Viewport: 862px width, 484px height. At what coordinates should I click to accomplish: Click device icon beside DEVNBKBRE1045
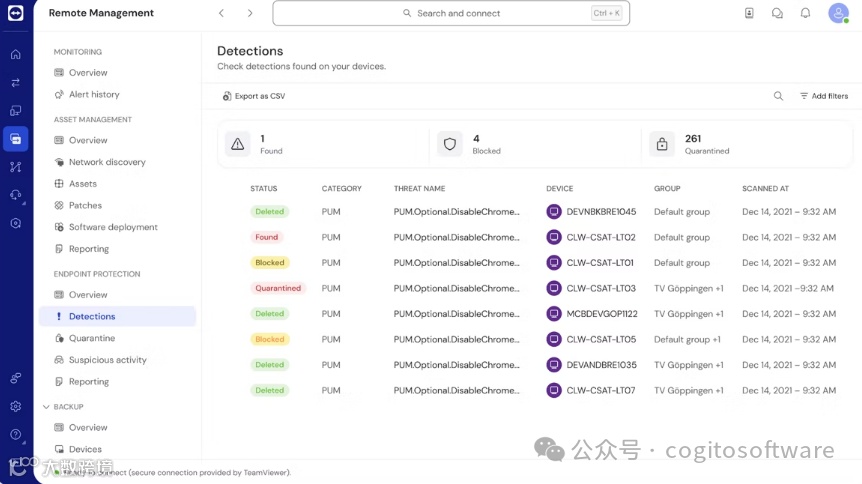pos(554,211)
